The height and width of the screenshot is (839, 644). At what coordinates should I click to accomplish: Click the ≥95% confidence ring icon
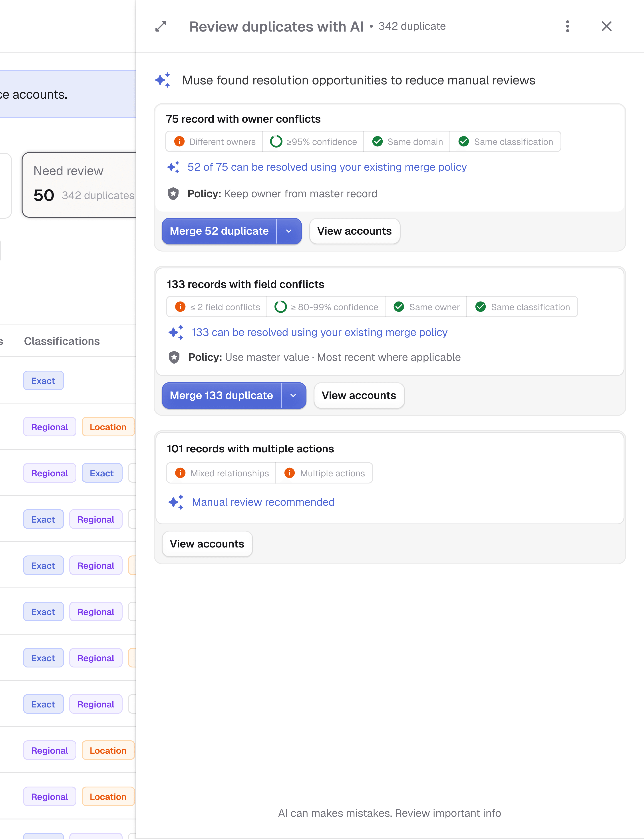(x=276, y=142)
